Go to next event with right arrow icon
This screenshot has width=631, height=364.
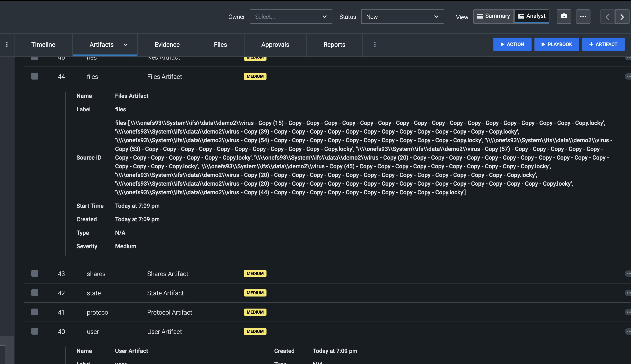[622, 17]
